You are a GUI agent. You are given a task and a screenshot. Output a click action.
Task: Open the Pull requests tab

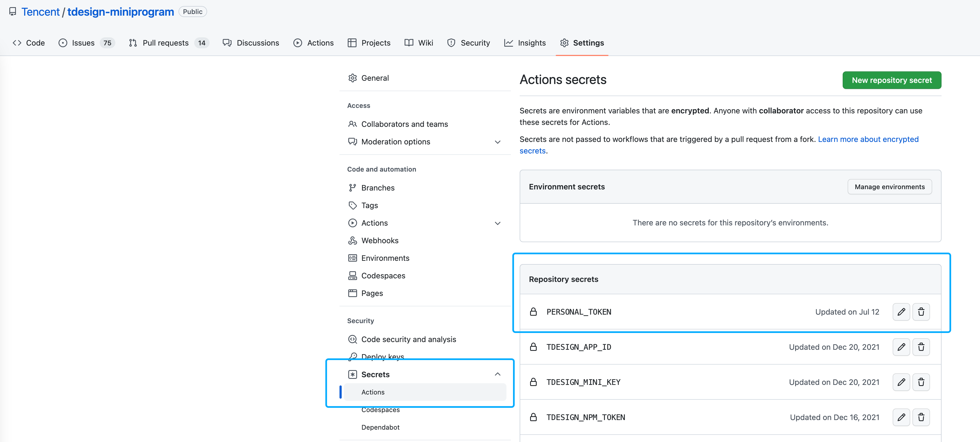pyautogui.click(x=169, y=43)
